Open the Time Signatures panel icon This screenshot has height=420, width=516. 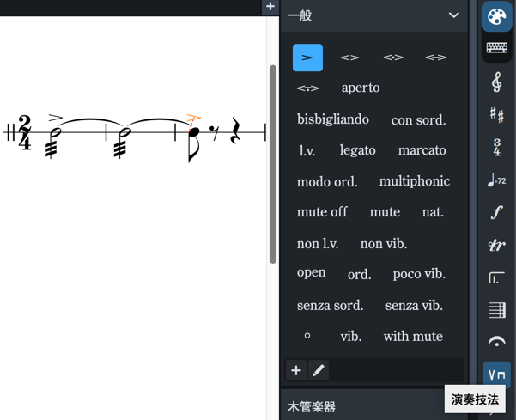pos(496,147)
